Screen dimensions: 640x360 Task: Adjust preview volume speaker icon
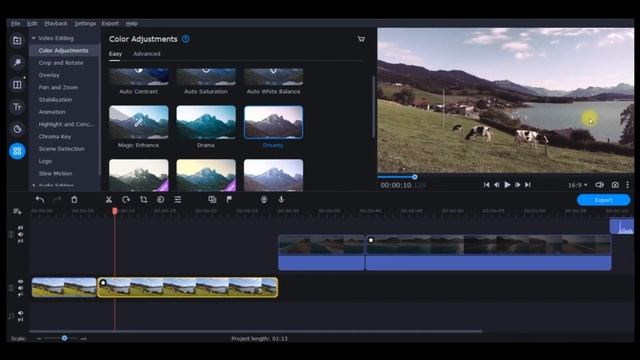[599, 185]
